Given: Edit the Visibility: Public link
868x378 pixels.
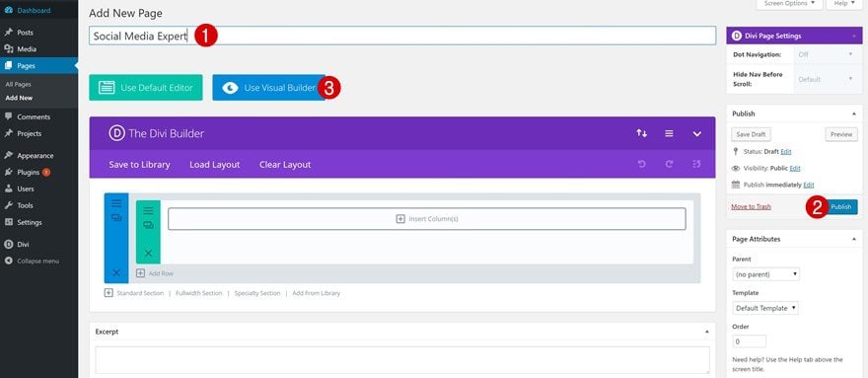Looking at the screenshot, I should [795, 168].
